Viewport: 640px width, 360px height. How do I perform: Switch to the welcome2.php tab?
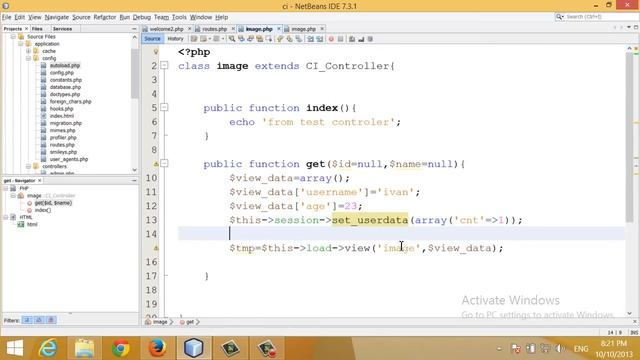(167, 29)
